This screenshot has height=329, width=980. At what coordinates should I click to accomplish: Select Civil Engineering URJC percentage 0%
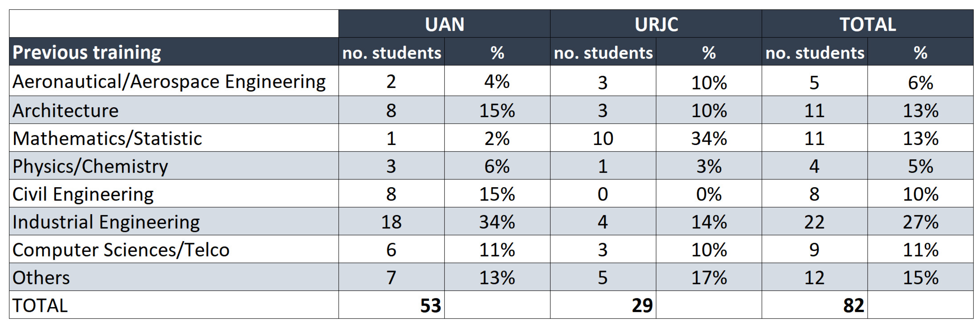point(709,194)
